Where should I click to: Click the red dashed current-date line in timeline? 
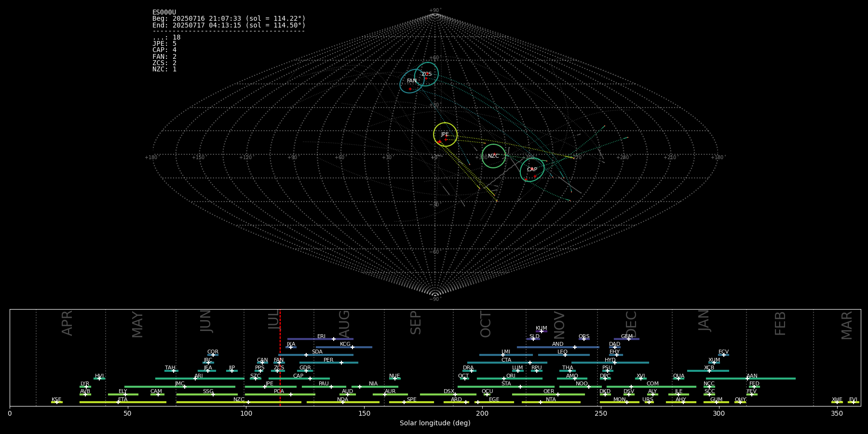280,357
